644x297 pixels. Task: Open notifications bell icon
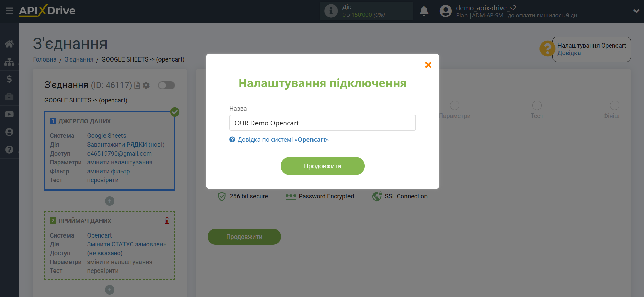(x=424, y=11)
